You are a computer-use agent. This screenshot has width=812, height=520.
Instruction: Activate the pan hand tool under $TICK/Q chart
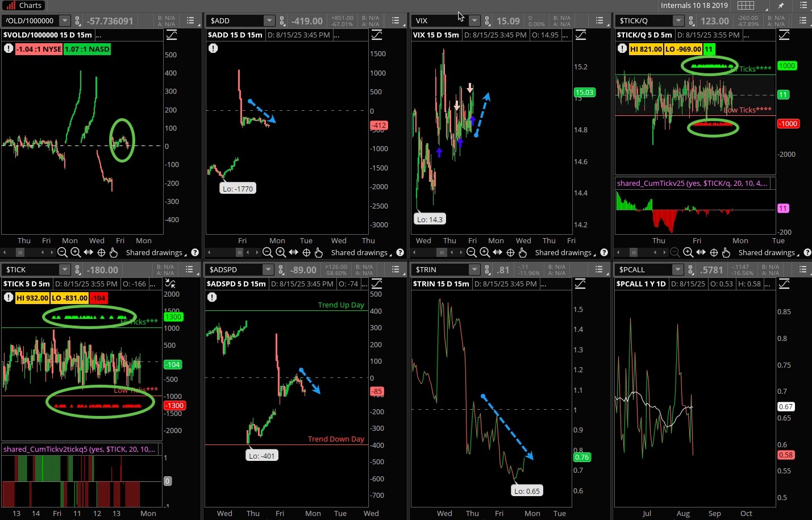tap(726, 252)
